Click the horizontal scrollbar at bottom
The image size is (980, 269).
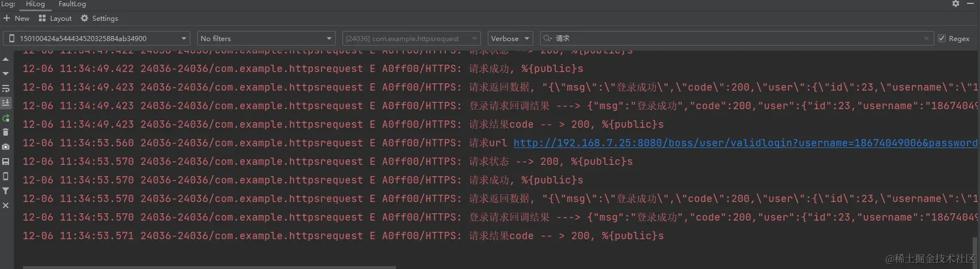[x=210, y=267]
